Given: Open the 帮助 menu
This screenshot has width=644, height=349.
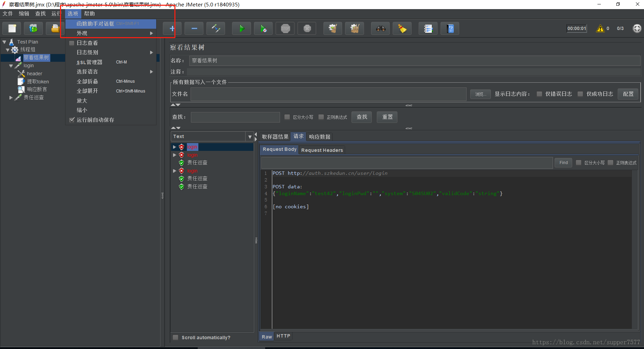Looking at the screenshot, I should [x=89, y=14].
